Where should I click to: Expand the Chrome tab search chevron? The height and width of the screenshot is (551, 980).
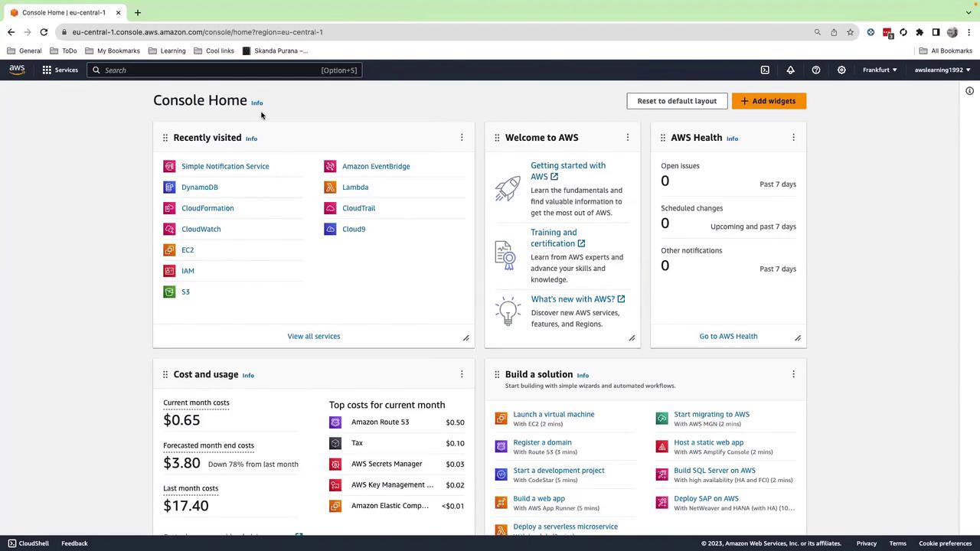click(969, 12)
